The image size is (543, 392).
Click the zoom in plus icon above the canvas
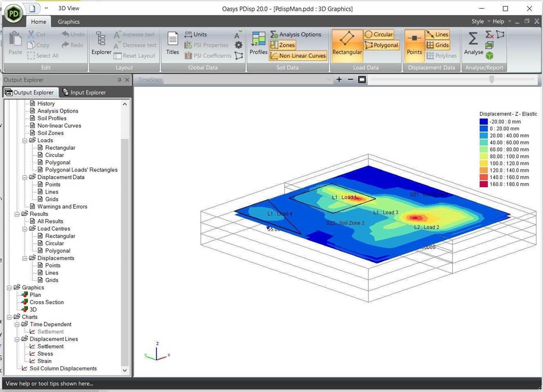[339, 79]
